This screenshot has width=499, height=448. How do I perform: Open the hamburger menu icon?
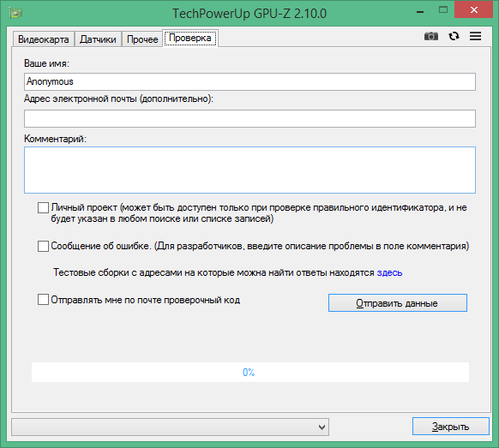tap(475, 36)
